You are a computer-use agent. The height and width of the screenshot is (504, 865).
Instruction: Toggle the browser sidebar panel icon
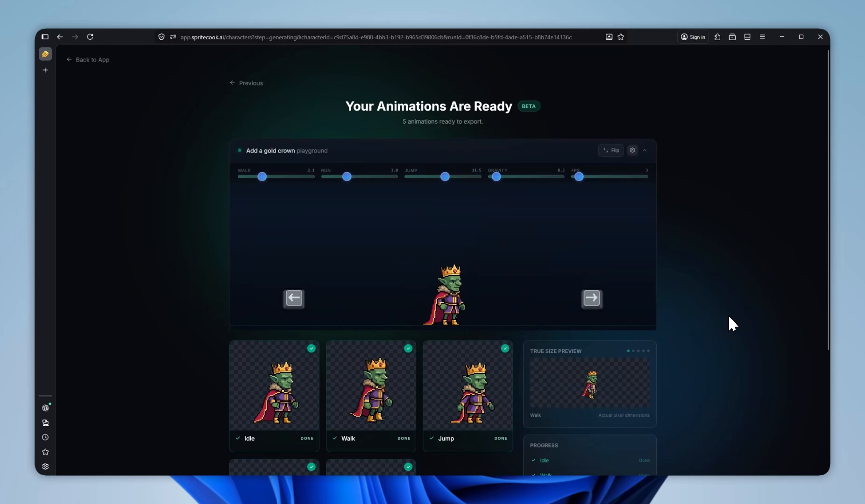(x=45, y=37)
